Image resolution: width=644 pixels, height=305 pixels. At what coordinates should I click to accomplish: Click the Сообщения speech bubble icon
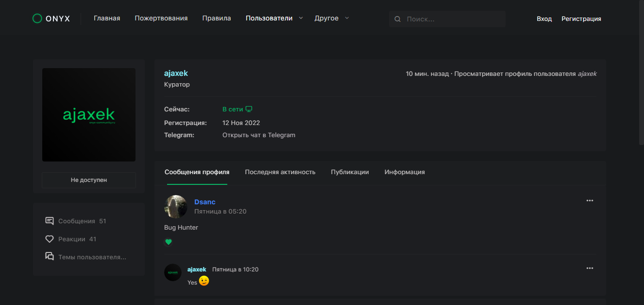pyautogui.click(x=49, y=221)
